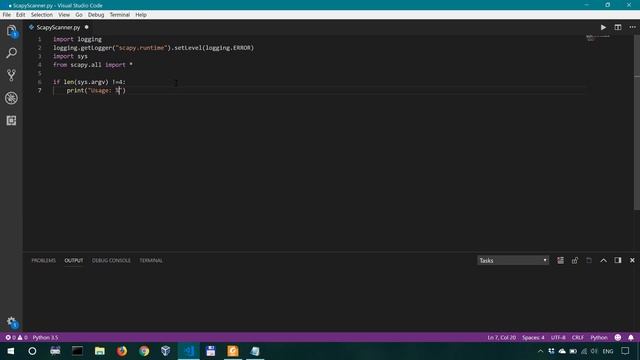
Task: Open the feedback smiley icon
Action: [x=618, y=338]
